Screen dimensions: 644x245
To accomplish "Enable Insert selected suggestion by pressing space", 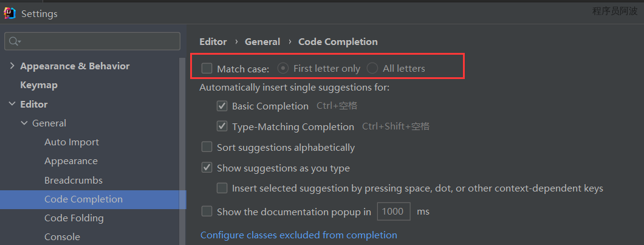I will point(222,188).
